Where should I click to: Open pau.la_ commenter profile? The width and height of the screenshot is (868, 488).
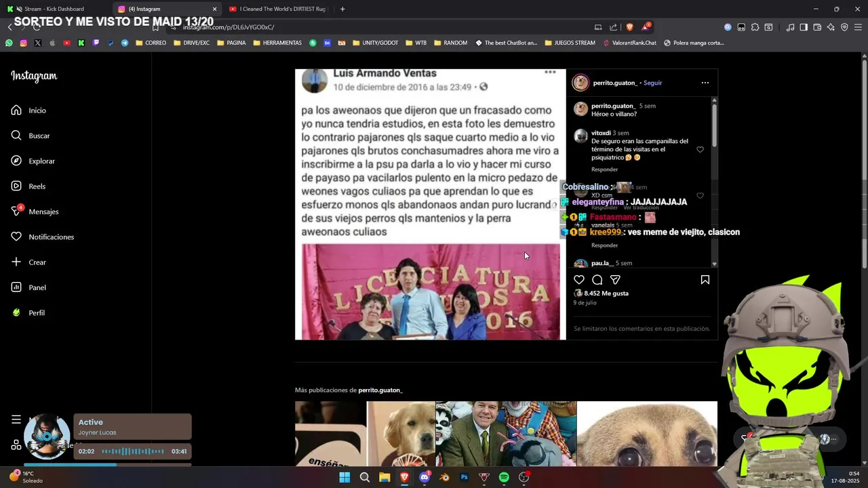[x=602, y=263]
